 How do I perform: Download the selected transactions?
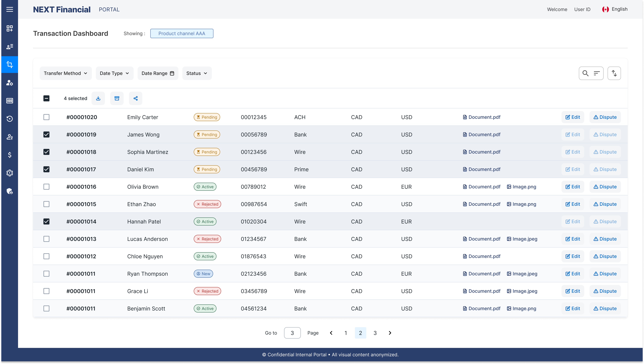[98, 98]
